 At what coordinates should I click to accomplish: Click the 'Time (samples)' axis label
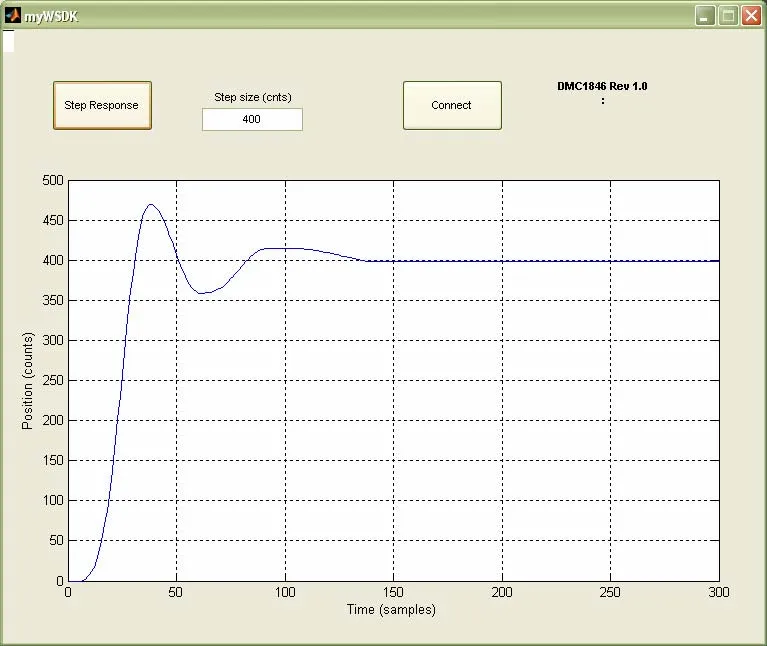tap(391, 609)
